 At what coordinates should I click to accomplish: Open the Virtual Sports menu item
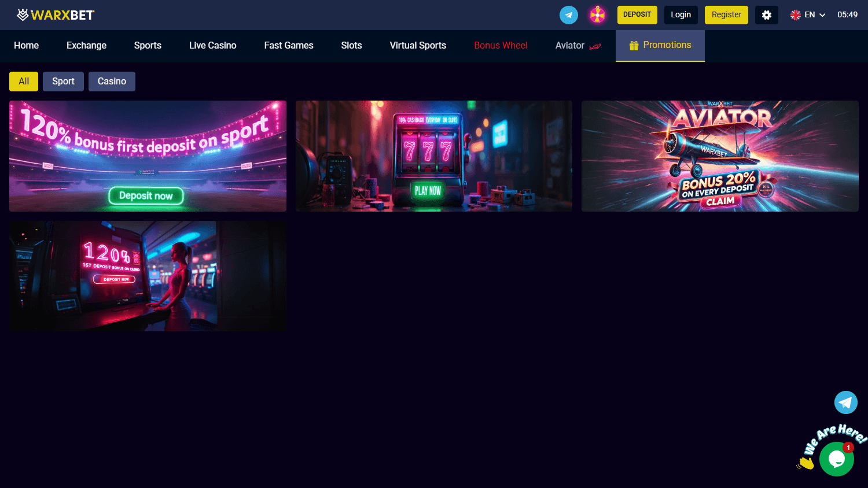(418, 46)
